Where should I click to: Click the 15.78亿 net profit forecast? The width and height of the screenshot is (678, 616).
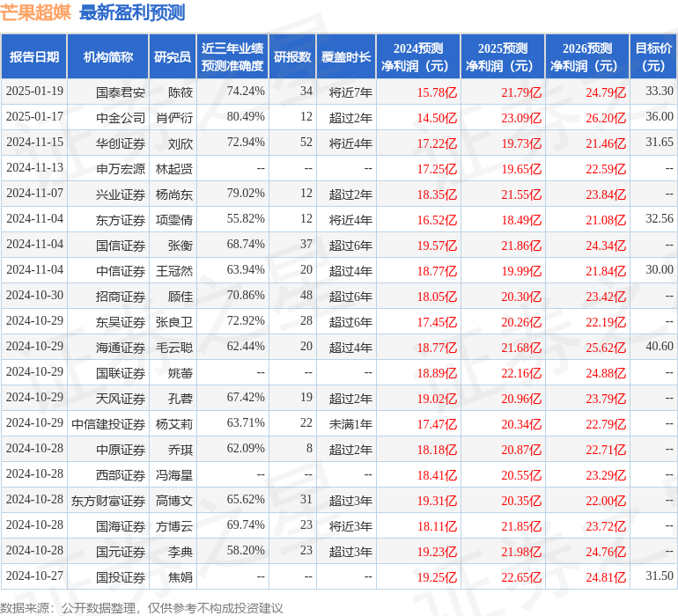[437, 92]
